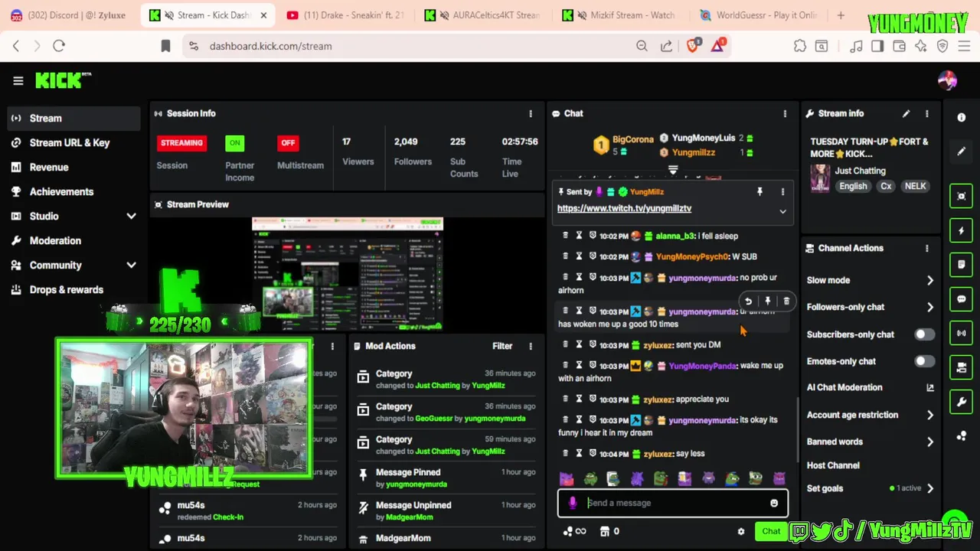Open emoji picker in message box
This screenshot has width=980, height=551.
[x=774, y=504]
